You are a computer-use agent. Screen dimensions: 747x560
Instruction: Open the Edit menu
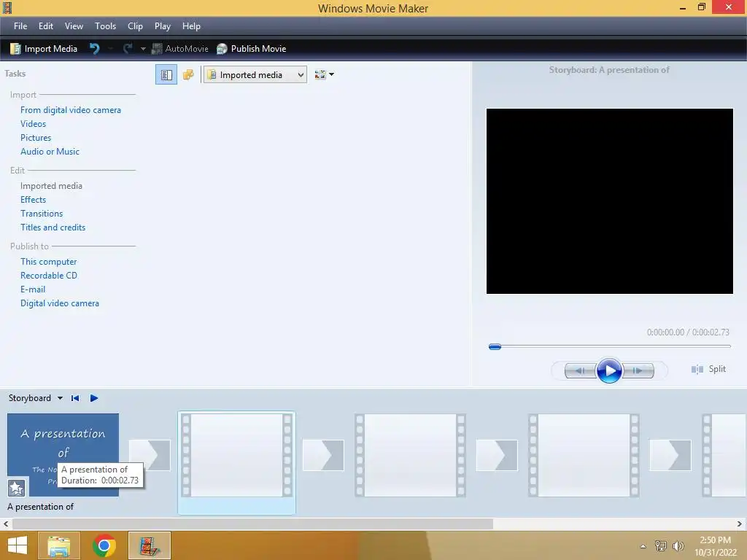click(x=46, y=26)
